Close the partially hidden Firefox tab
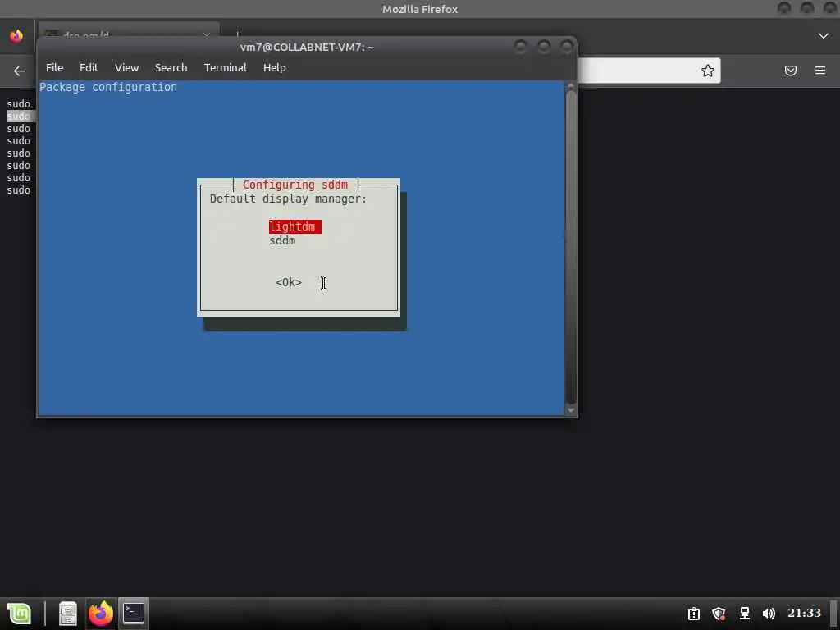The width and height of the screenshot is (840, 630). (x=207, y=34)
